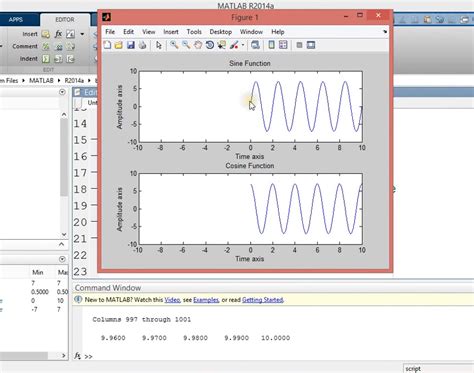Open the Video link in Command Window
This screenshot has width=474, height=373.
[x=172, y=300]
